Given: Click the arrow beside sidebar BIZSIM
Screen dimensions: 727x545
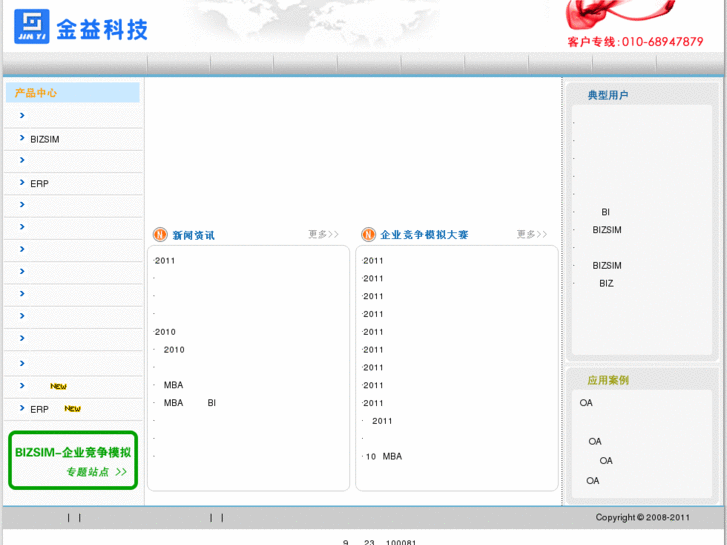Looking at the screenshot, I should pos(22,138).
